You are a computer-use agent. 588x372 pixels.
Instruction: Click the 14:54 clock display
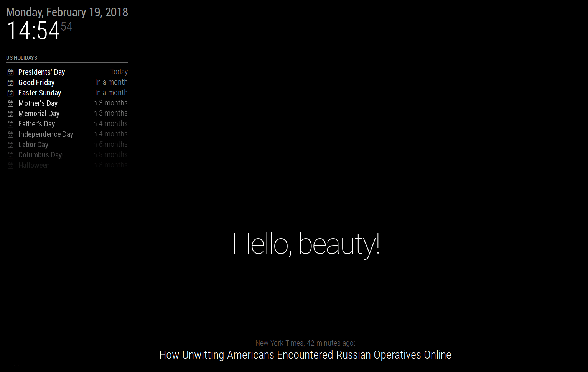[x=33, y=31]
